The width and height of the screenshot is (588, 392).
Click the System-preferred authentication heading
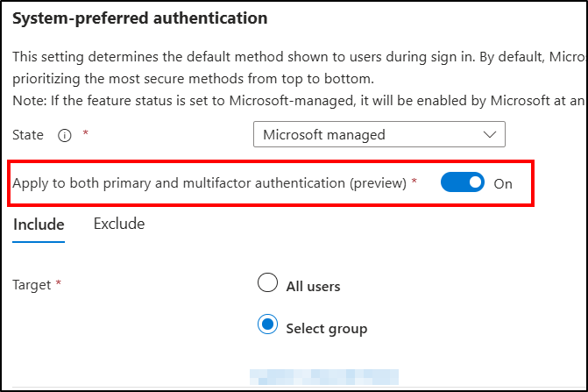(x=140, y=17)
